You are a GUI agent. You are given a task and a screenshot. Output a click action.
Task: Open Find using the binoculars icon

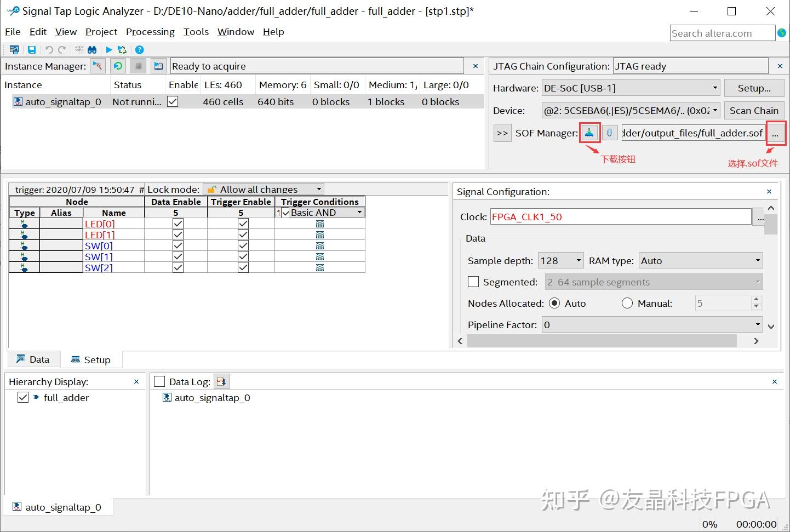click(x=92, y=49)
